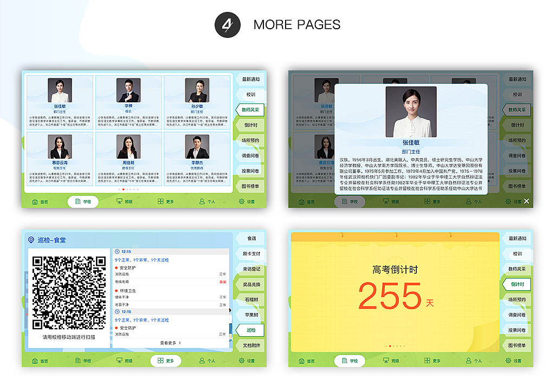Expand the list via 查看更多 chevron link
Viewport: 555px width, 392px height.
171,343
